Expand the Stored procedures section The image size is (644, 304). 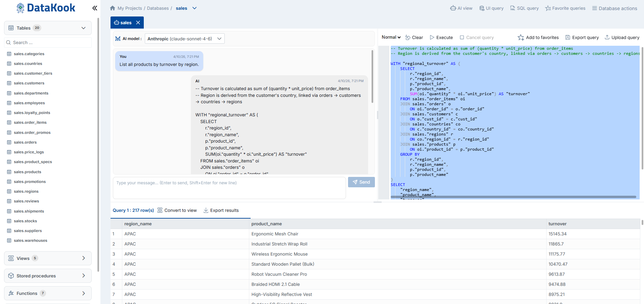coord(47,275)
